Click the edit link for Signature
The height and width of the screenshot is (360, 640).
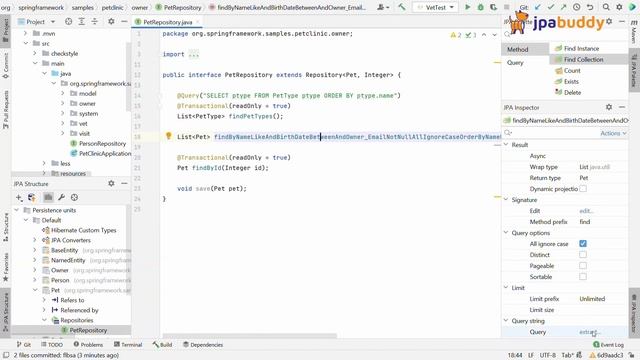pos(586,211)
